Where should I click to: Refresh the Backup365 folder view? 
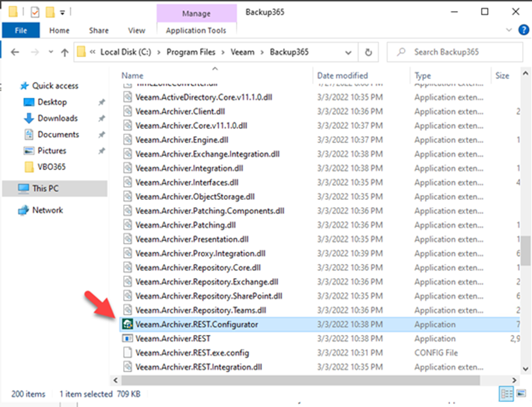(x=368, y=52)
